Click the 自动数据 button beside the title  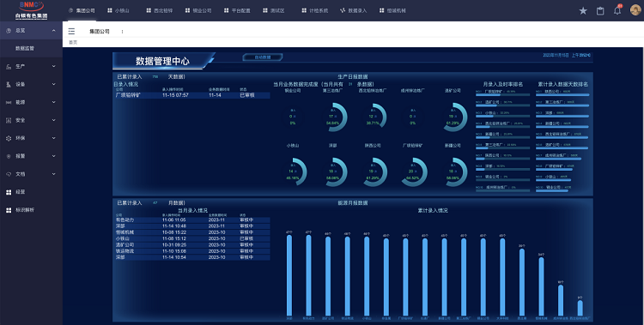(263, 57)
